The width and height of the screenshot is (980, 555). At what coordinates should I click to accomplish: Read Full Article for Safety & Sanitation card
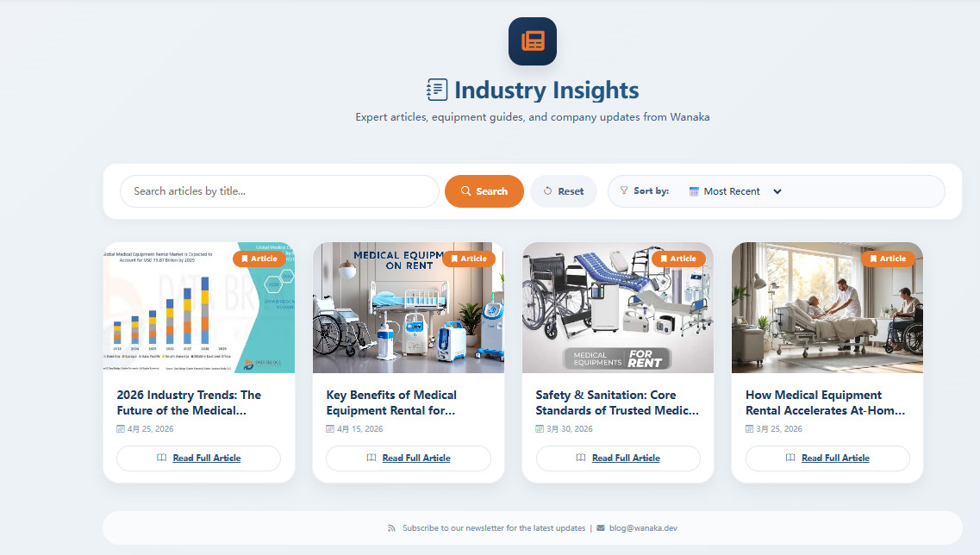pos(618,458)
